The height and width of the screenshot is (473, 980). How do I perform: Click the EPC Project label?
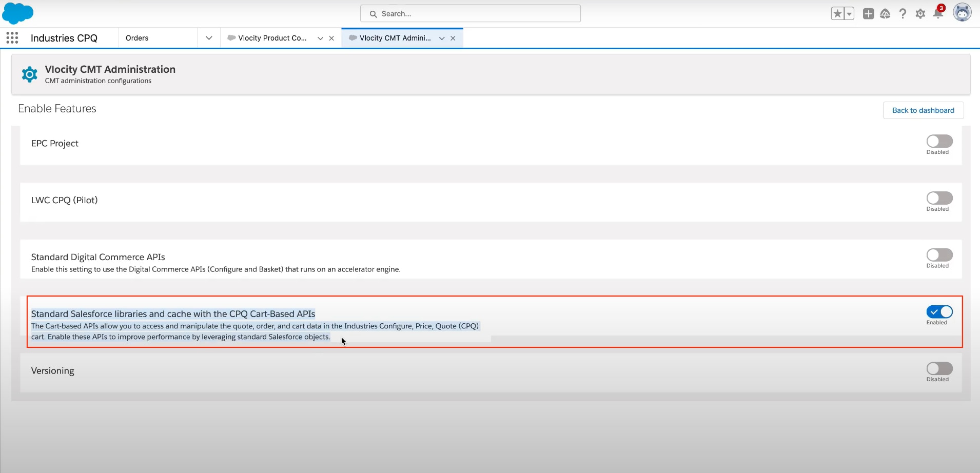pos(55,144)
